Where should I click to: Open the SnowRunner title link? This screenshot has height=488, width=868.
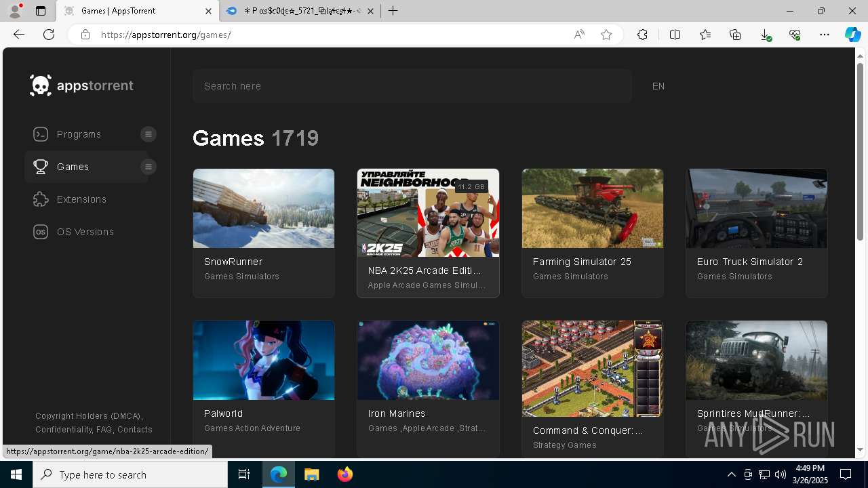(x=233, y=262)
